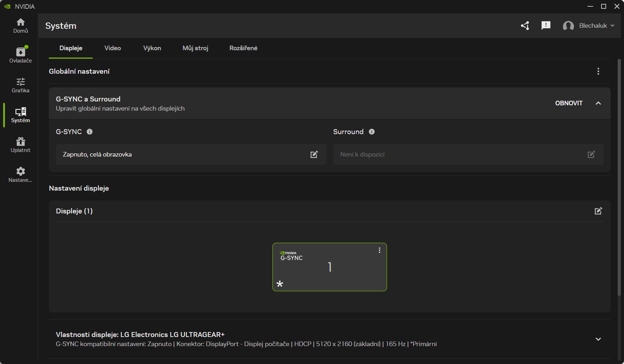Open the feedback notification icon
The height and width of the screenshot is (364, 624).
546,25
